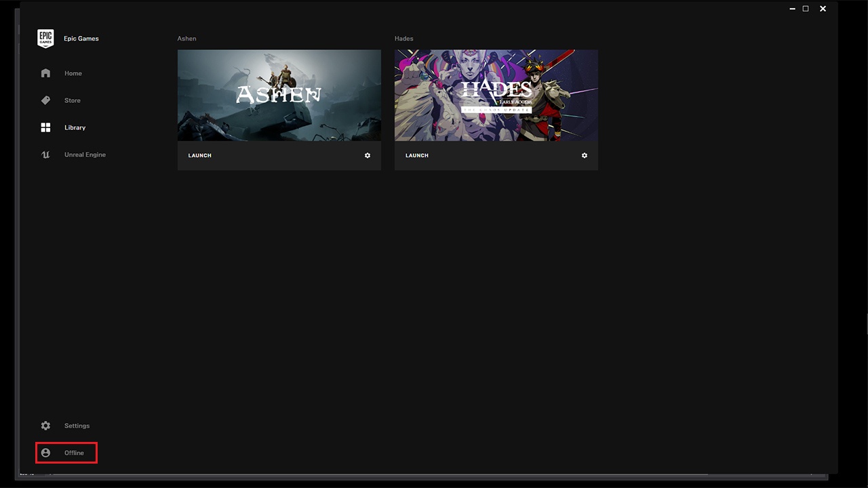Click the Offline status text

point(74,453)
